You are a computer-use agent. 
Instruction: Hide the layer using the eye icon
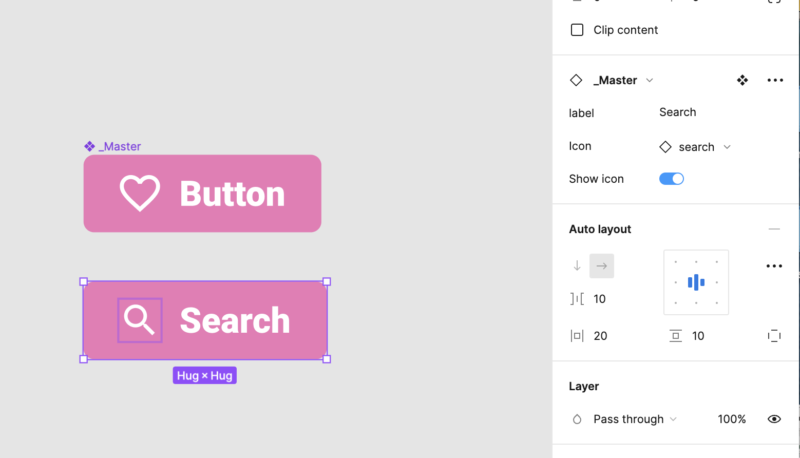coord(774,419)
